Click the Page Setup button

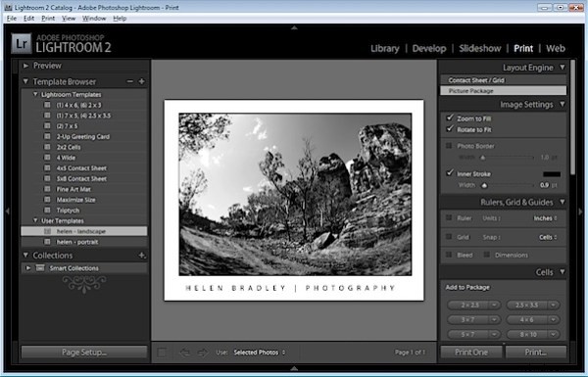84,352
